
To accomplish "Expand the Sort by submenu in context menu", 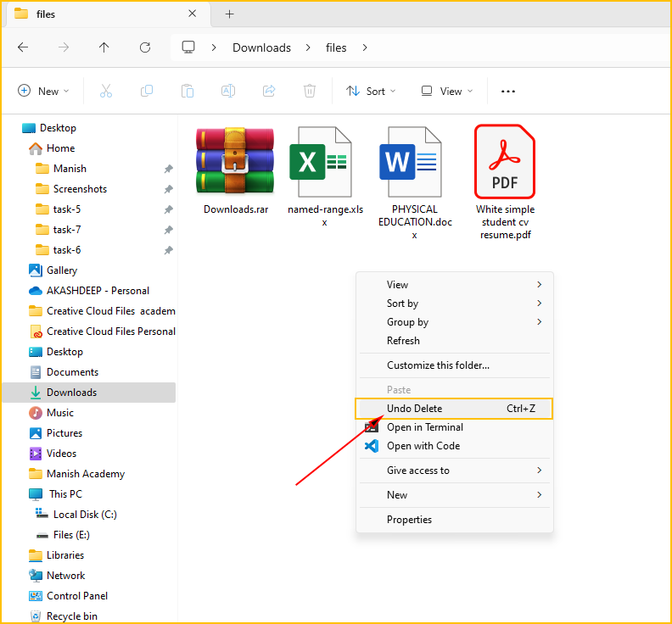I will click(x=454, y=304).
